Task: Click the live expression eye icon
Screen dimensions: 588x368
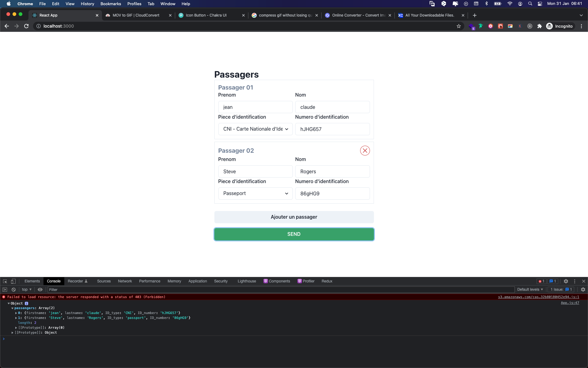Action: pyautogui.click(x=40, y=289)
